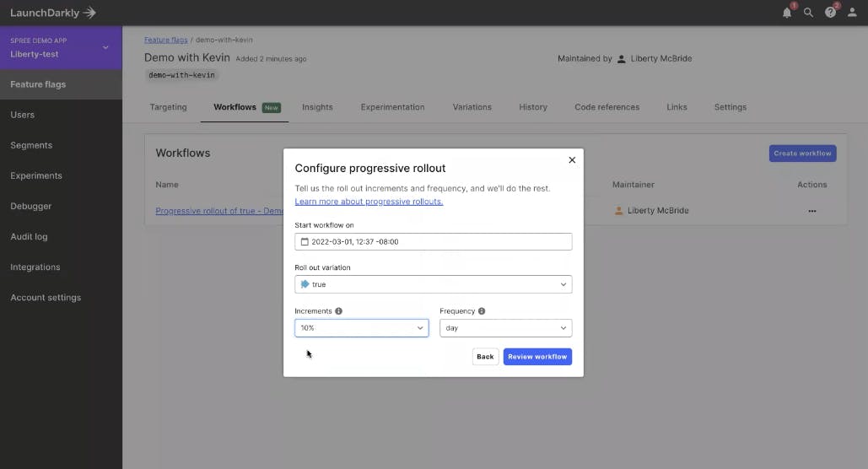Open the workflow actions ellipsis menu

[811, 211]
